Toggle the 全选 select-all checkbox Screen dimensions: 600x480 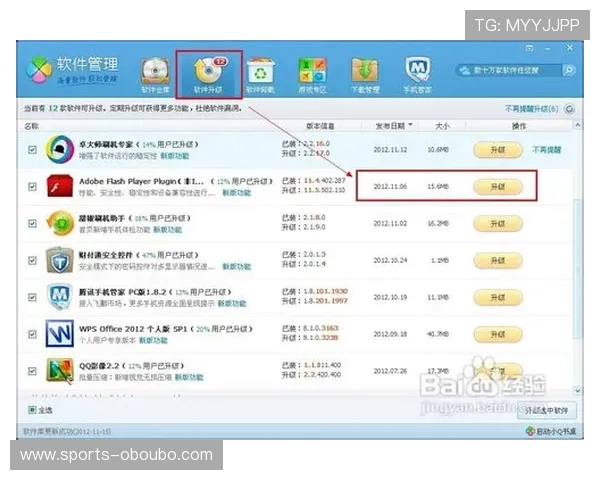tap(32, 410)
